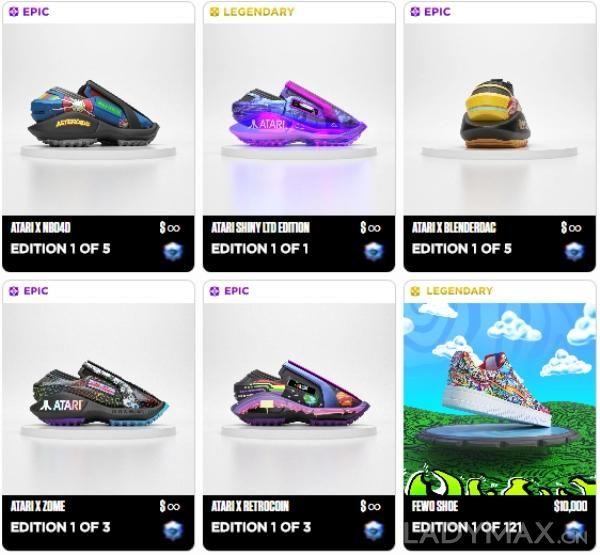Screen dimensions: 600x555
Task: Click the $10,000 price on Fewo Shoe
Action: pos(570,506)
